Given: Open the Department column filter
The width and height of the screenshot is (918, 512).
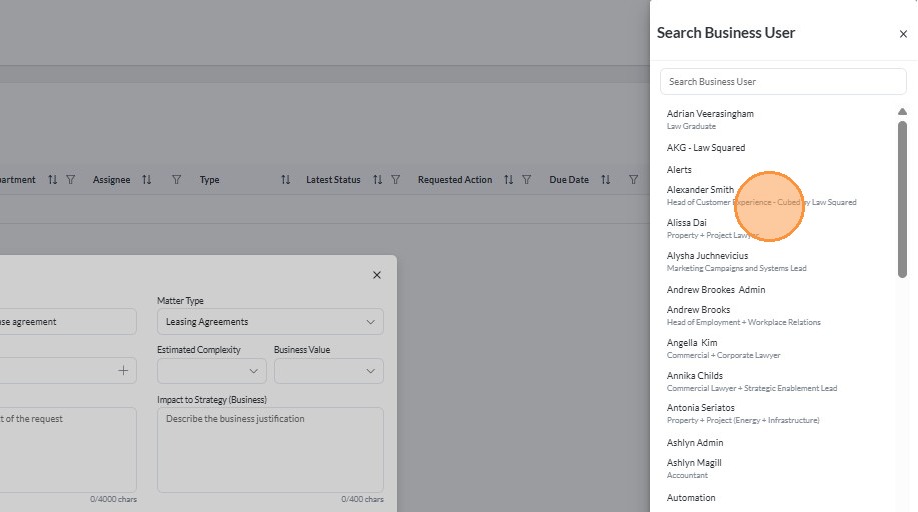Looking at the screenshot, I should pos(70,180).
